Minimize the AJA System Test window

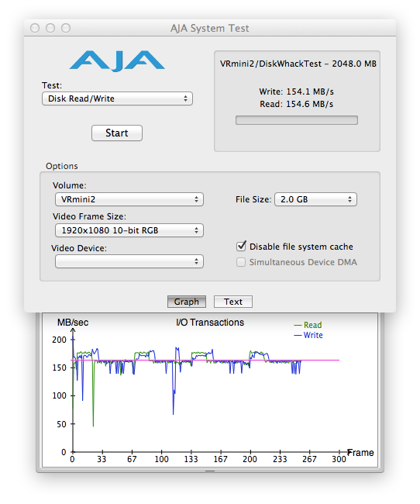50,28
